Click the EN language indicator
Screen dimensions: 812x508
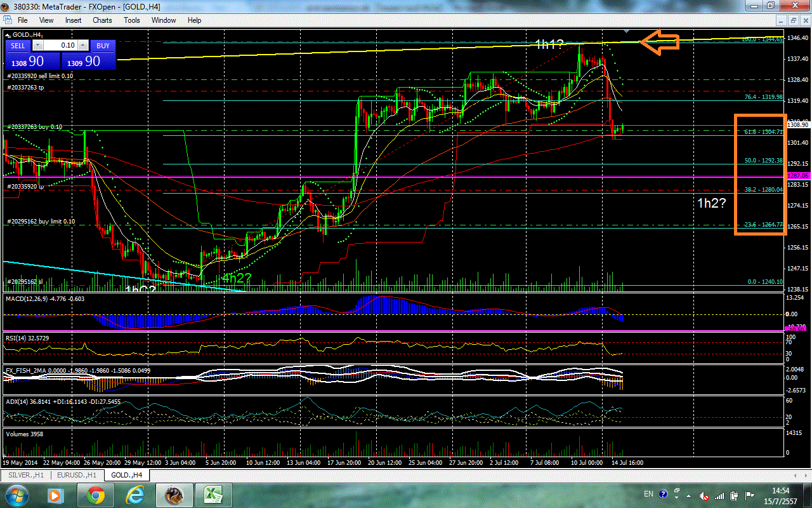tap(648, 494)
